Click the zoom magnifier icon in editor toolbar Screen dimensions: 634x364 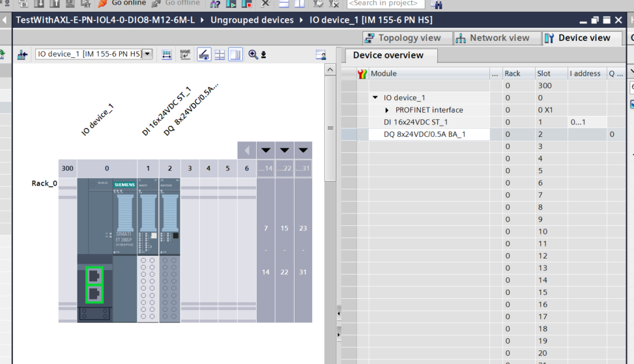click(x=253, y=55)
